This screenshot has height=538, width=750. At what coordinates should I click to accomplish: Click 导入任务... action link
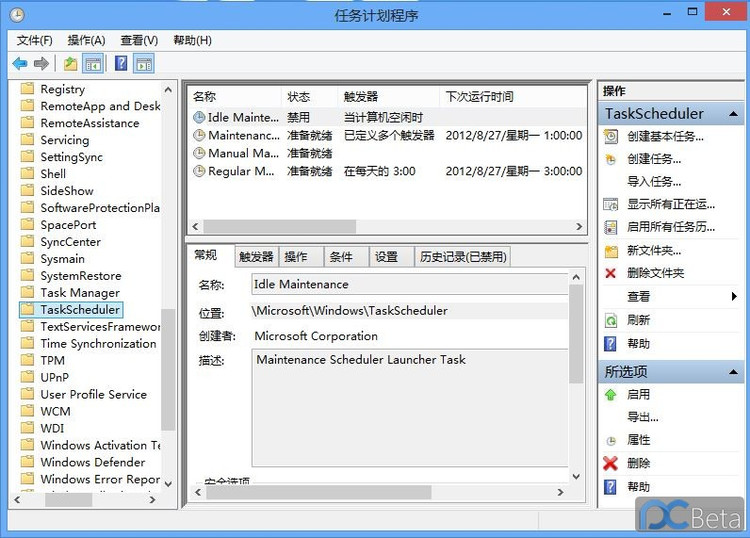click(654, 182)
